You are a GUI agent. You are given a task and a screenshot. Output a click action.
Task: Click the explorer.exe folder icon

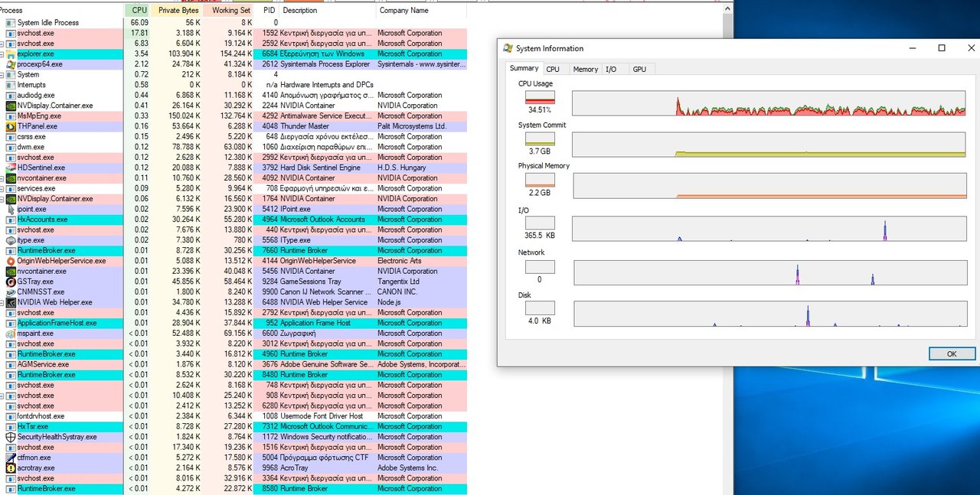point(11,54)
